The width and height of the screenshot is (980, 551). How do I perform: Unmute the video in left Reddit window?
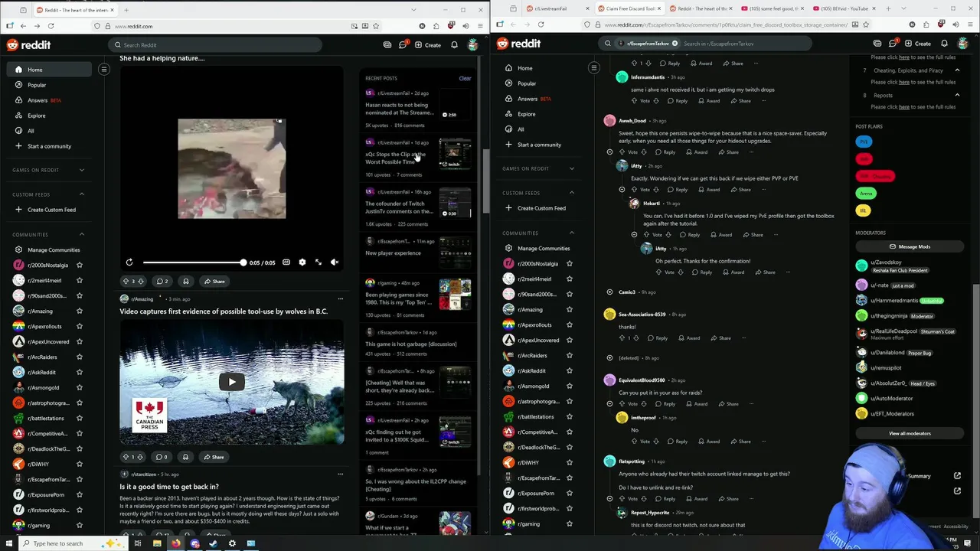point(335,262)
